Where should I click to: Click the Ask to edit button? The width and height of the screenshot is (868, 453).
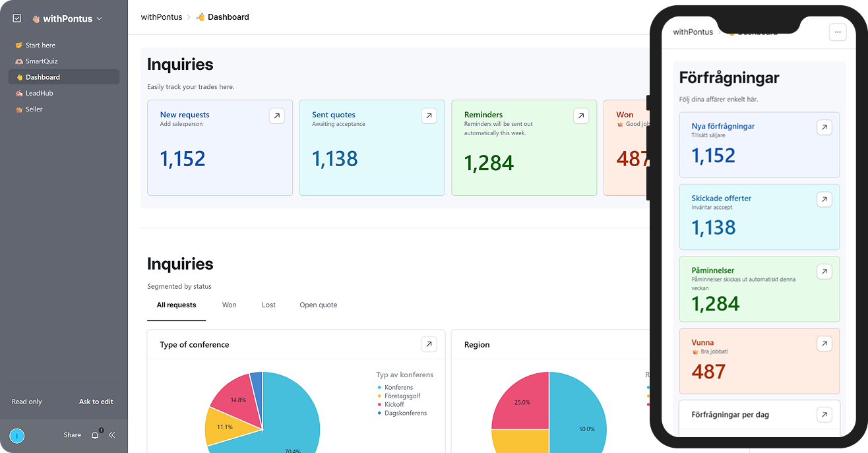(x=96, y=402)
